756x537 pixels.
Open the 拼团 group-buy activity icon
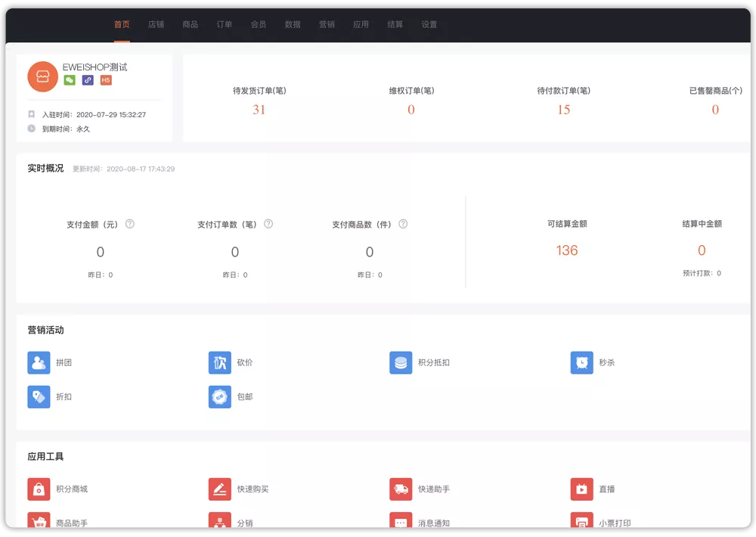pos(39,362)
